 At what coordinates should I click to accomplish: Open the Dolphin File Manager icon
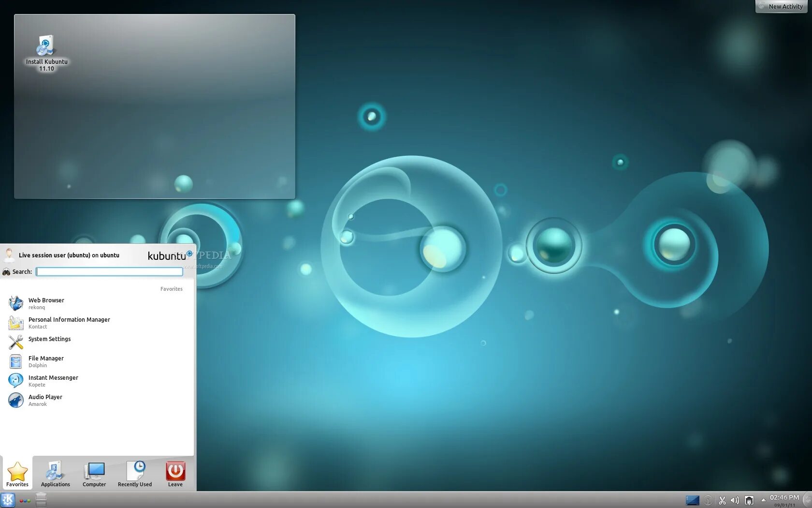coord(15,361)
